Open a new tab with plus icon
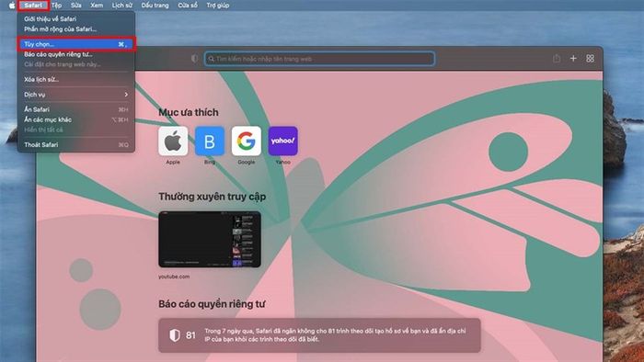644x362 pixels. [573, 59]
